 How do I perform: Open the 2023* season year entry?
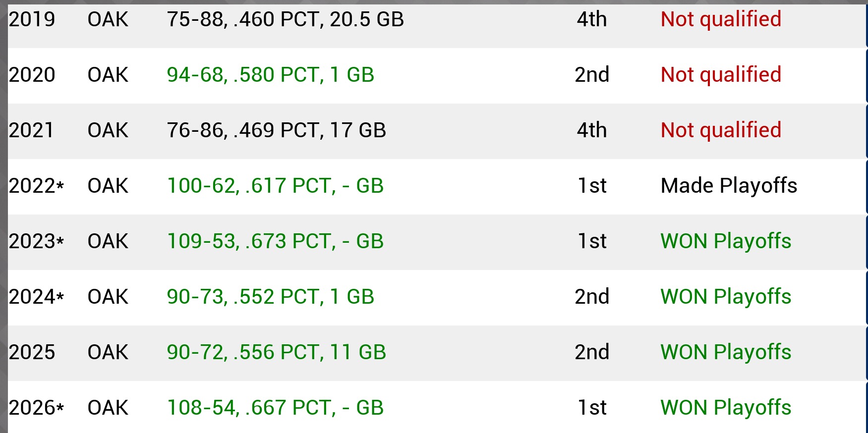36,242
